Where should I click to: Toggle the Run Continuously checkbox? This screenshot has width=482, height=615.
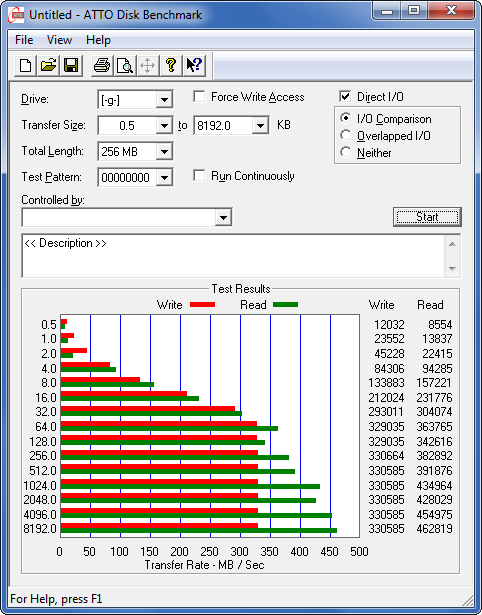click(x=199, y=175)
